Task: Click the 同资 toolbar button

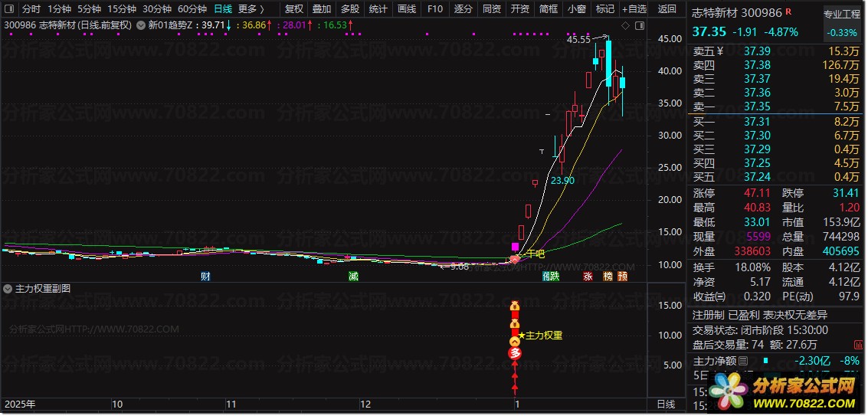Action: coord(492,9)
